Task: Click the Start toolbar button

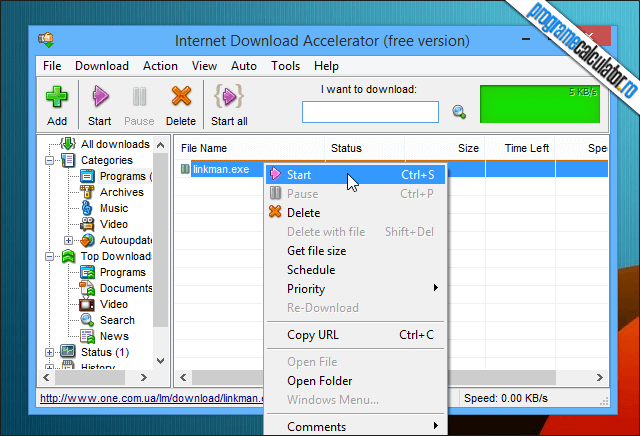Action: click(100, 106)
